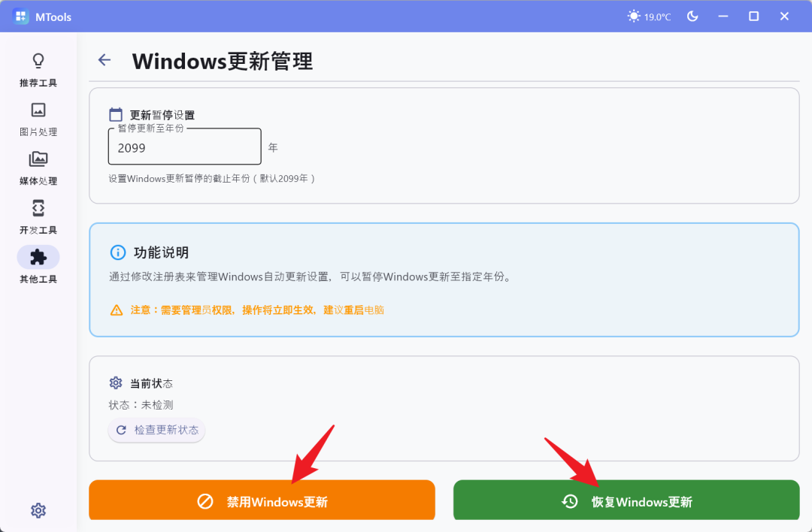This screenshot has height=532, width=812.
Task: Open the 媒体处理 media section
Action: coord(38,168)
